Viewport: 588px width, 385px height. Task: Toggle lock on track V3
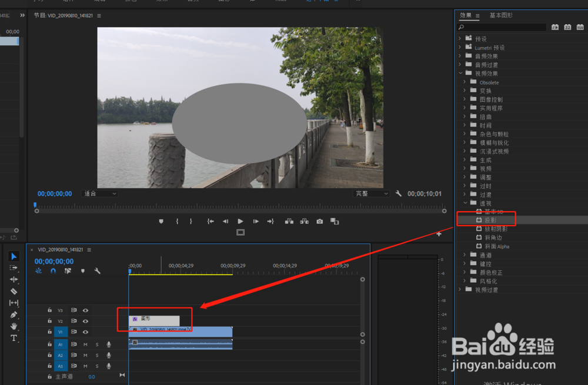click(x=49, y=310)
